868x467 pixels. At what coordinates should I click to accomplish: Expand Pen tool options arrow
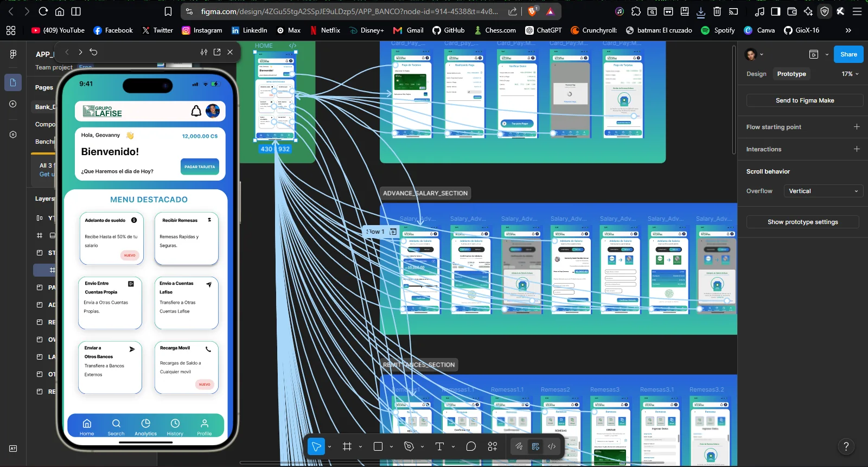coord(422,446)
